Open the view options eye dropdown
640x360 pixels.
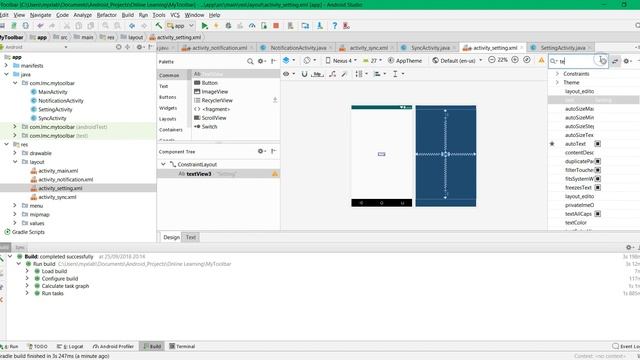(x=289, y=74)
